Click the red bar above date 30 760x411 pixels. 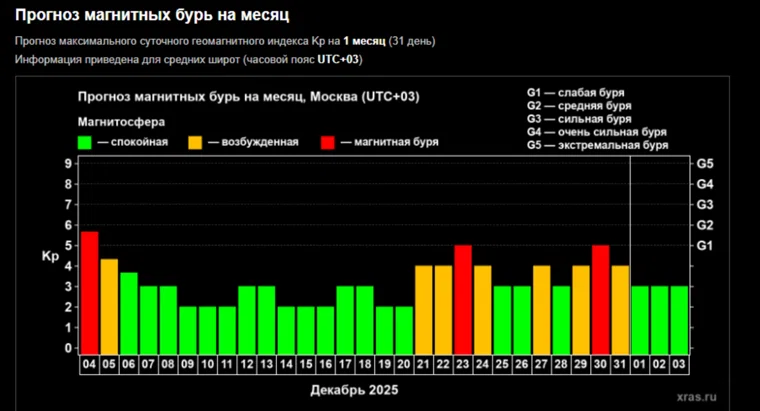tap(600, 298)
